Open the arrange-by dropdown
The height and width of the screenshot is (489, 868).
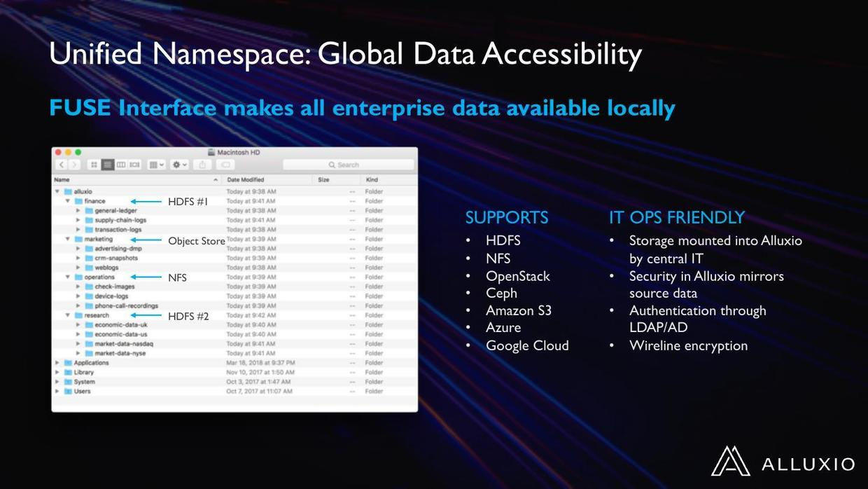(x=157, y=165)
